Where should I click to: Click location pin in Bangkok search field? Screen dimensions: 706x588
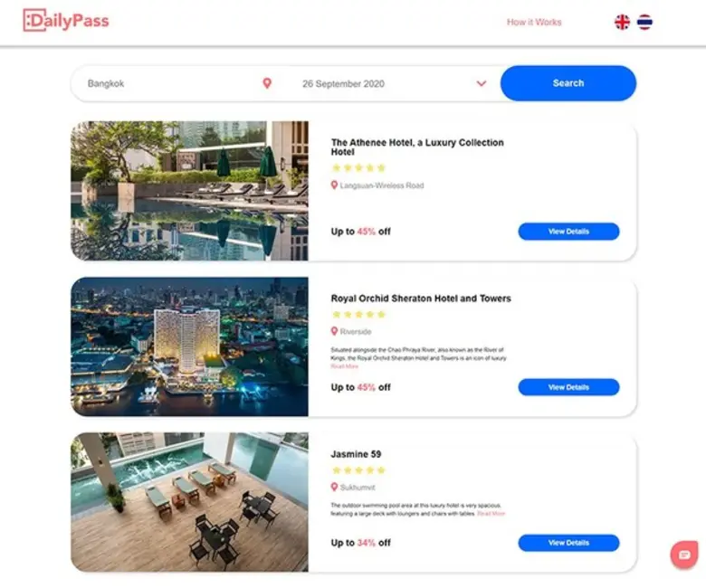[267, 83]
